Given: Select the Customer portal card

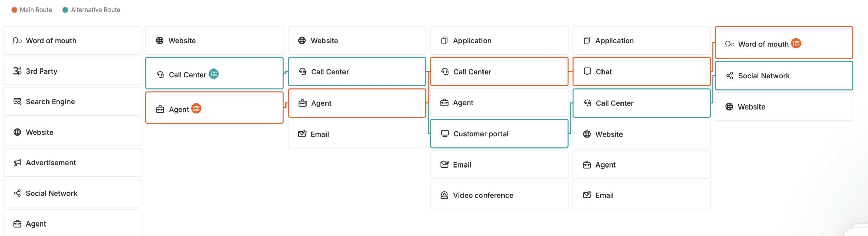Looking at the screenshot, I should (499, 134).
